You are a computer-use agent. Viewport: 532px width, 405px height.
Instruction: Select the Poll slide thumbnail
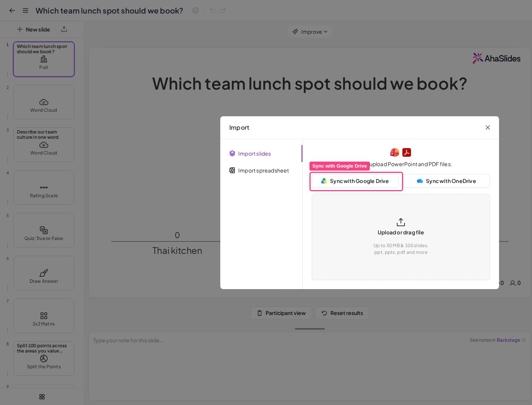click(44, 59)
